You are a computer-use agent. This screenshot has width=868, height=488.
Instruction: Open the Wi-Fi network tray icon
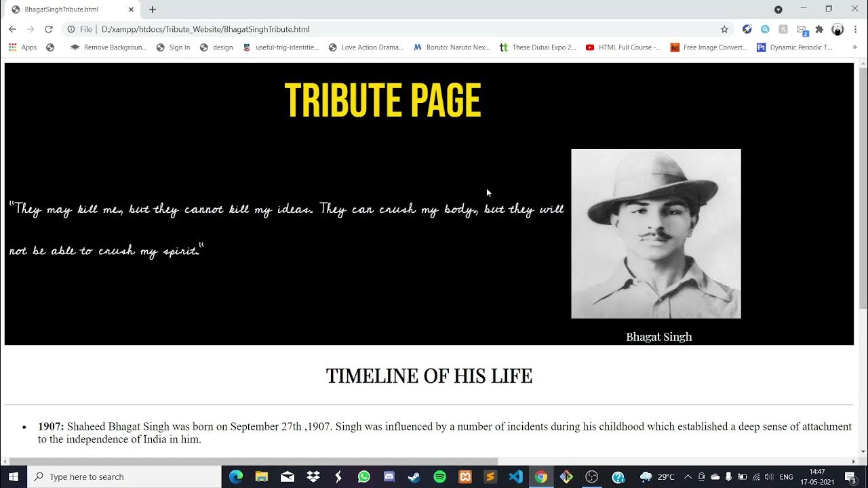[755, 476]
